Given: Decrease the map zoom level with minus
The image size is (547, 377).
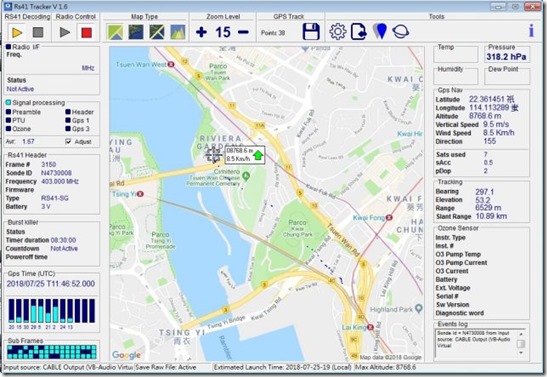Looking at the screenshot, I should (x=243, y=32).
